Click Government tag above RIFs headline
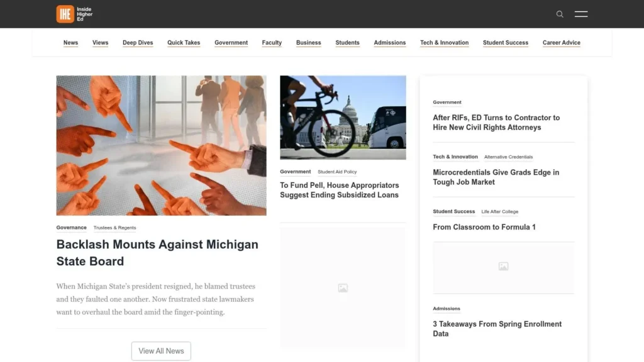The image size is (644, 362). coord(447,102)
